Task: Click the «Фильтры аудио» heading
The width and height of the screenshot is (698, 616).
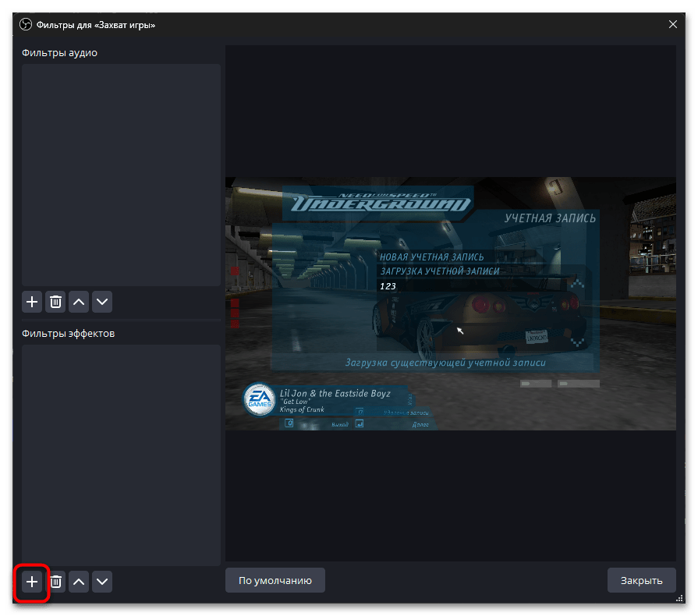Action: click(59, 52)
